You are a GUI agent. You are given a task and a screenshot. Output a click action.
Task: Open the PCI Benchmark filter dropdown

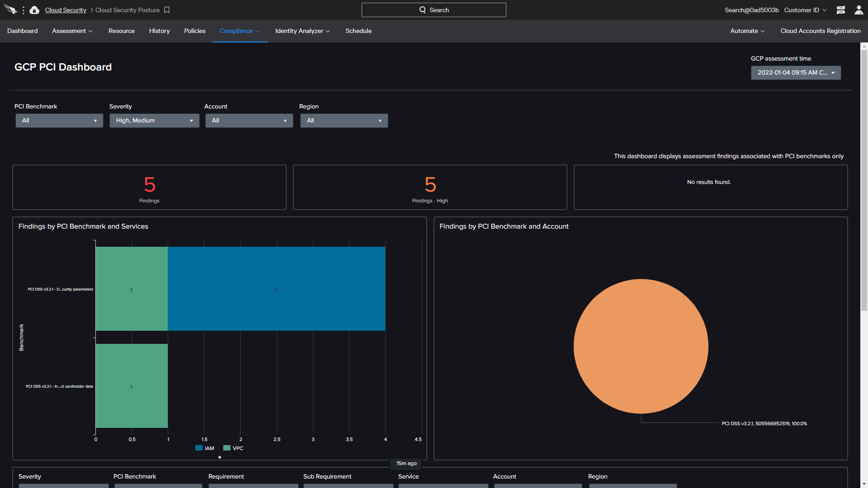click(x=59, y=121)
